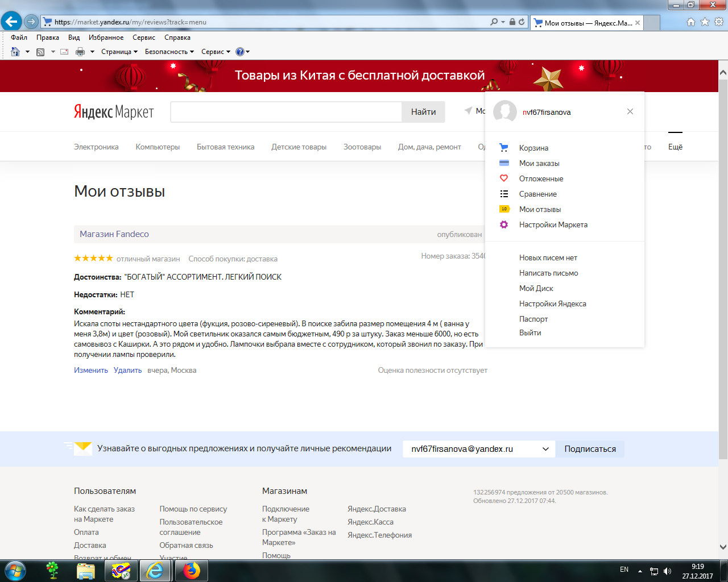Open the Вид menu
The width and height of the screenshot is (728, 582).
pos(74,38)
